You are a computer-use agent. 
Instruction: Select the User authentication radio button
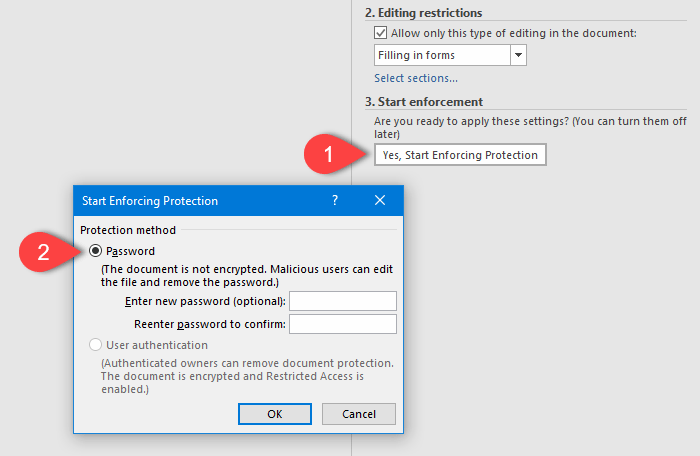tap(95, 345)
